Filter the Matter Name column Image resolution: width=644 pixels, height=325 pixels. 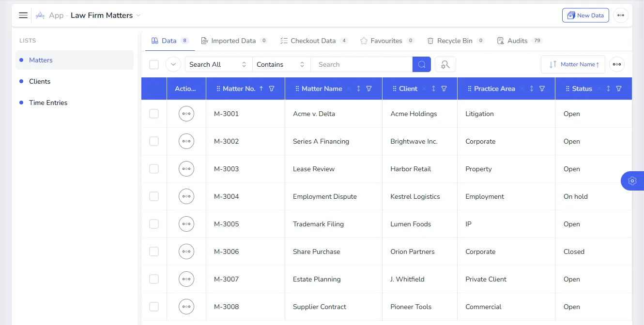pos(369,89)
